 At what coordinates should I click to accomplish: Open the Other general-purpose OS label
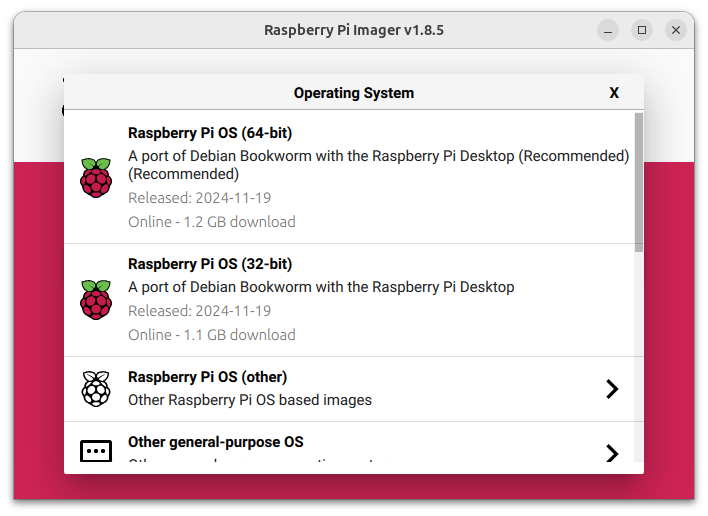pyautogui.click(x=215, y=442)
